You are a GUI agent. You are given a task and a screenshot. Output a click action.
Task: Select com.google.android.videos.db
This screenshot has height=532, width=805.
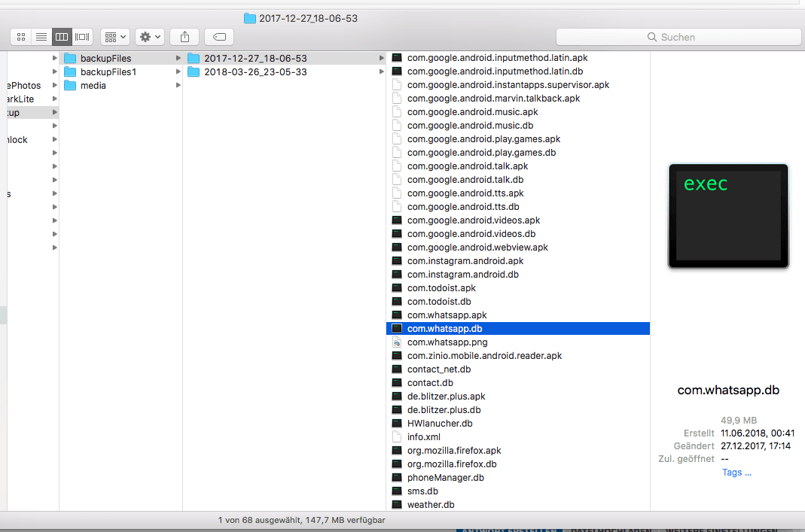click(x=518, y=234)
